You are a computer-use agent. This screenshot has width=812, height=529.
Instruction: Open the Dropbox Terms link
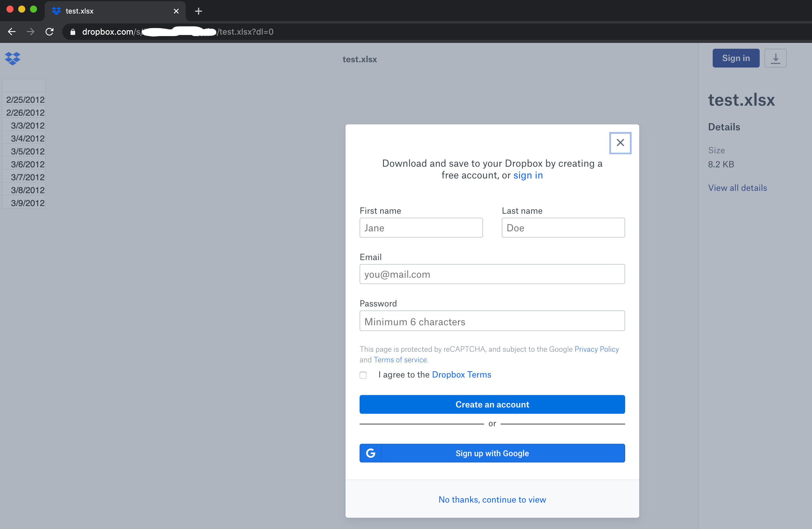click(x=461, y=375)
